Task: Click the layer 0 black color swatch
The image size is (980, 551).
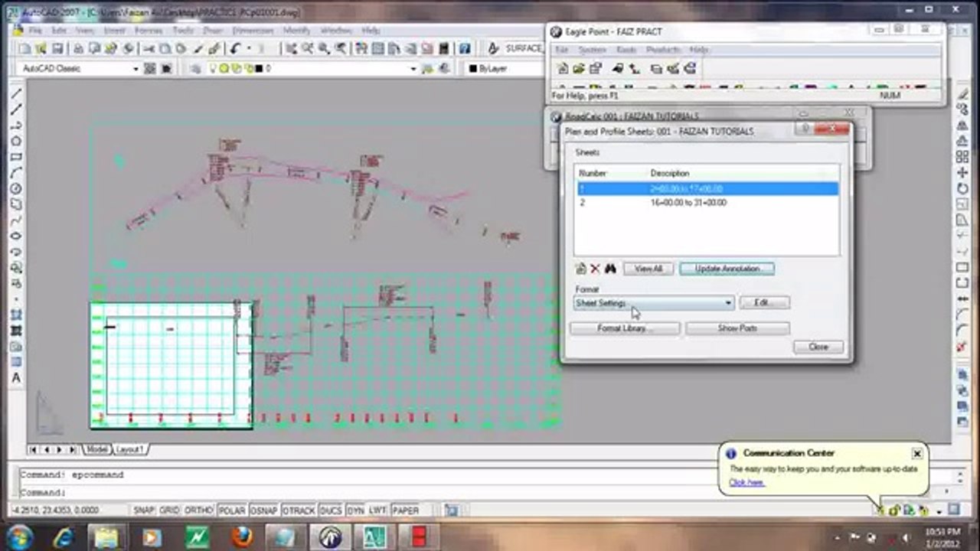Action: point(259,68)
